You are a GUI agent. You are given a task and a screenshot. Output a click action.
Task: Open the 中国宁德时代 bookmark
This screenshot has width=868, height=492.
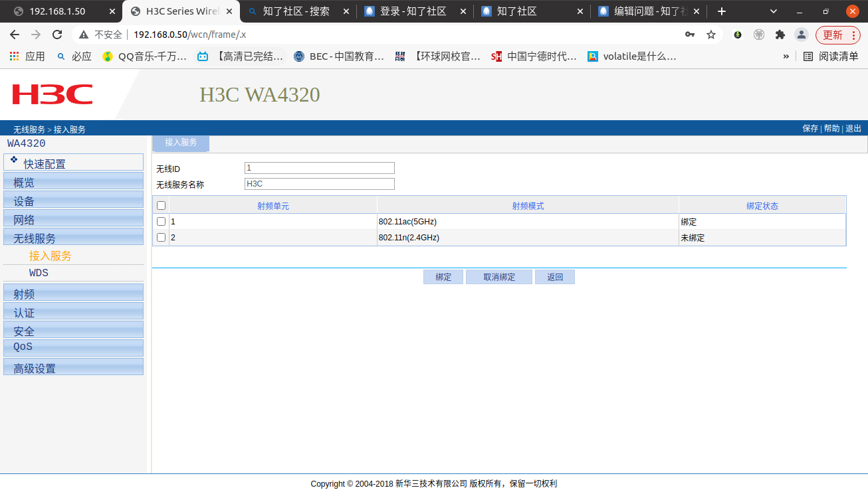pos(534,56)
